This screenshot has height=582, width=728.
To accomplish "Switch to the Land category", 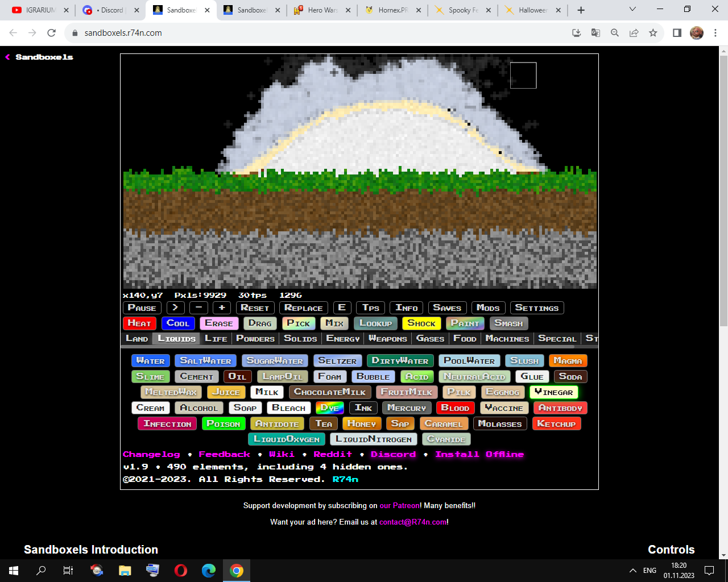I will click(137, 338).
